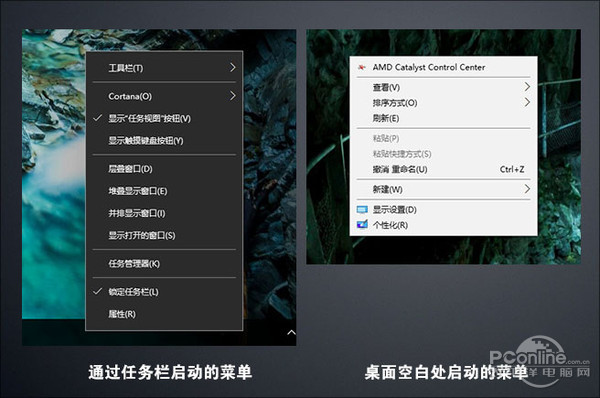600x398 pixels.
Task: Choose 堆叠显示窗口(E) entry
Action: [x=164, y=191]
